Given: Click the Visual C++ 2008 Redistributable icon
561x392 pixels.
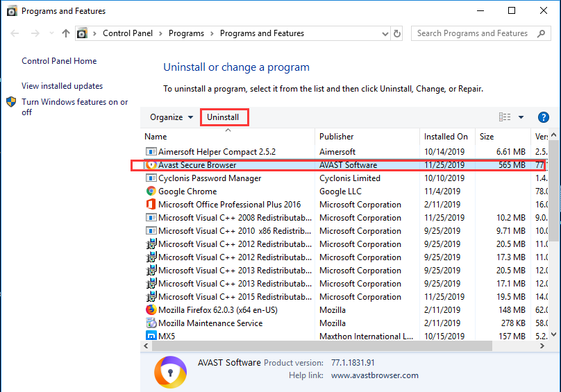Looking at the screenshot, I should [151, 218].
